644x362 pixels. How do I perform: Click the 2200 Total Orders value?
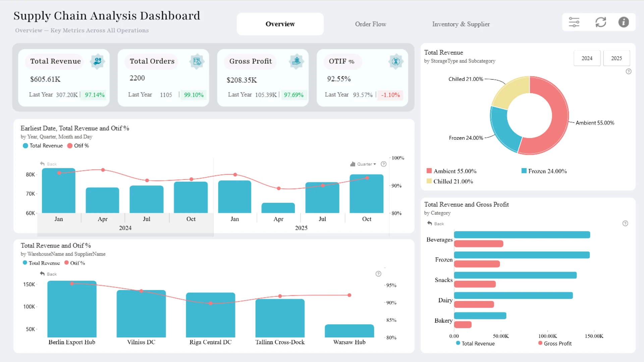137,78
